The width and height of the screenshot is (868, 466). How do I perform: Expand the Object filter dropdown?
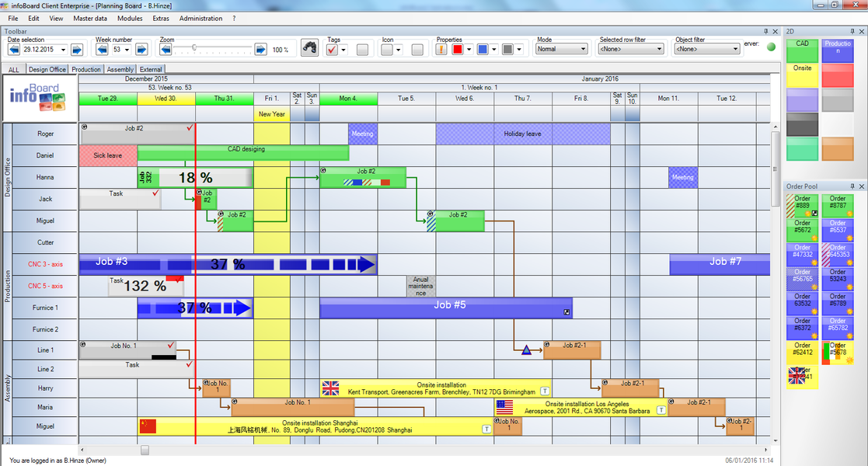pyautogui.click(x=706, y=49)
